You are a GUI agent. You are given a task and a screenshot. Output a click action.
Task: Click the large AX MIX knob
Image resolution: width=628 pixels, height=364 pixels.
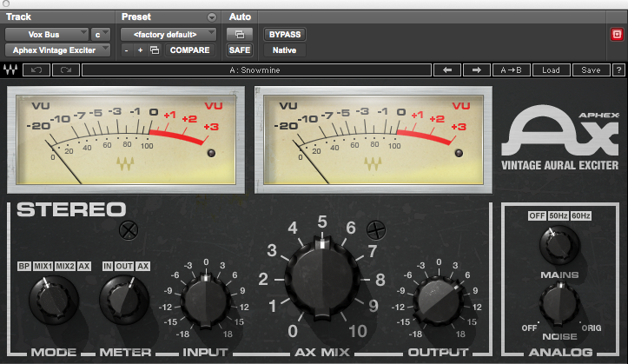[x=322, y=278]
